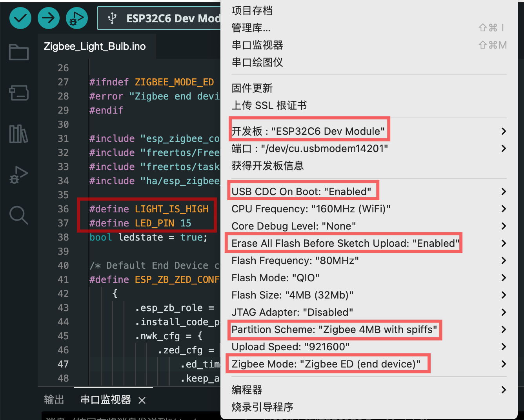524x420 pixels.
Task: Click the "#define LIGHT_IS_HIGH" code line
Action: [x=149, y=209]
